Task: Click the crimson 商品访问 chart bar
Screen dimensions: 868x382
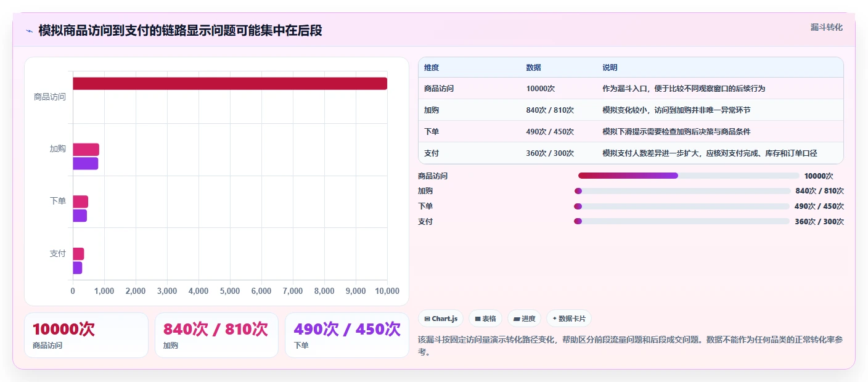Action: (230, 83)
